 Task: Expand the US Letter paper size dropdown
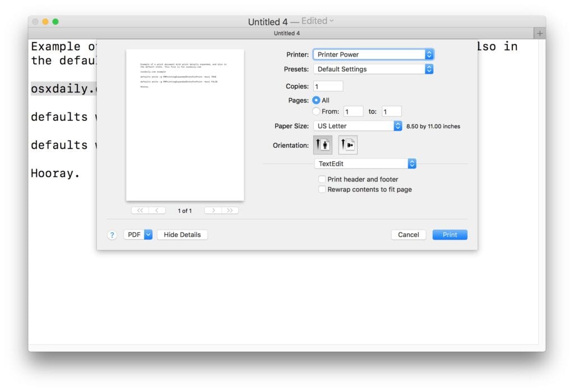point(358,126)
